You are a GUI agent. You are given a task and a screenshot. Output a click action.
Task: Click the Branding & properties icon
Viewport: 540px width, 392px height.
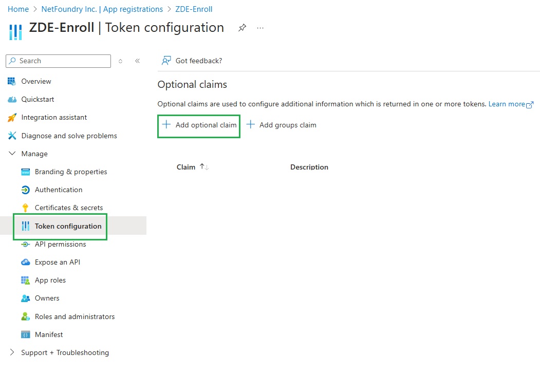(26, 172)
